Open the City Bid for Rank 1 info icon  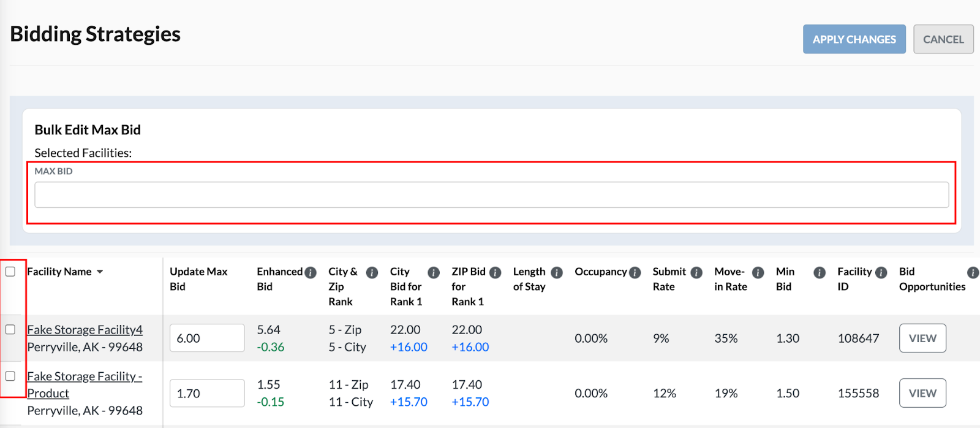coord(434,272)
